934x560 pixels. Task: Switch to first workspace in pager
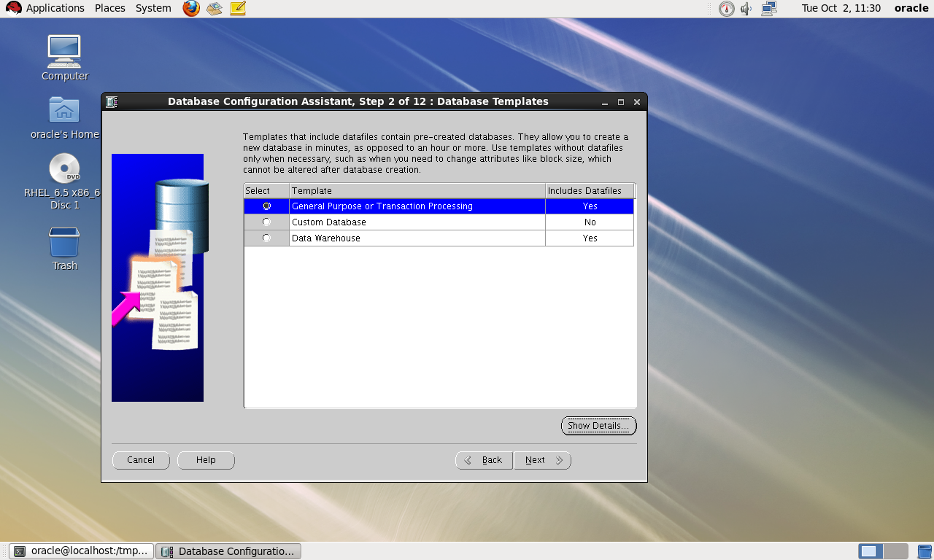(x=871, y=551)
